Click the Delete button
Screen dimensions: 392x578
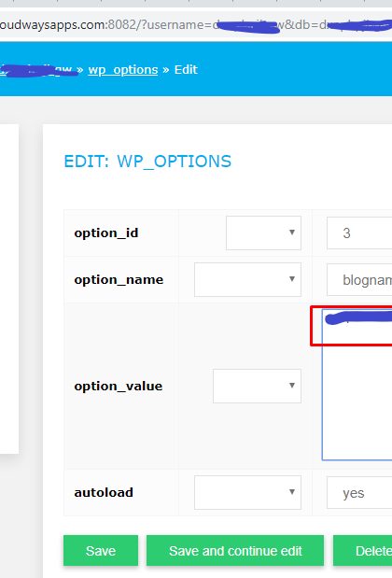pyautogui.click(x=363, y=551)
